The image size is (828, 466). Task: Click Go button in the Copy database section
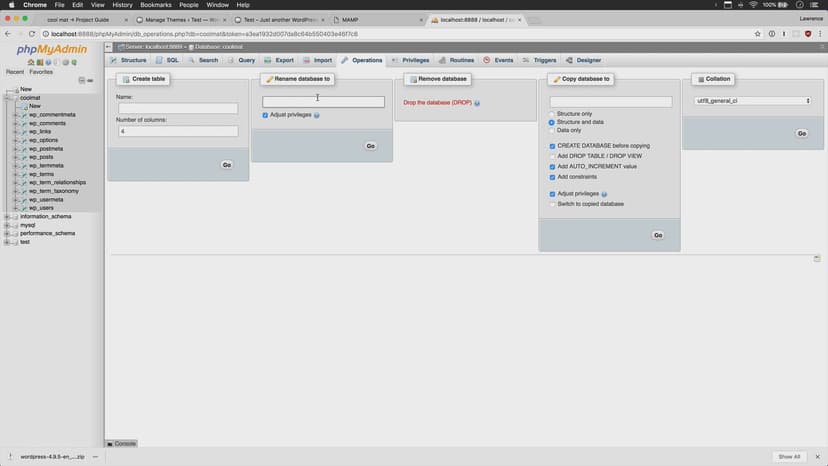pos(657,235)
